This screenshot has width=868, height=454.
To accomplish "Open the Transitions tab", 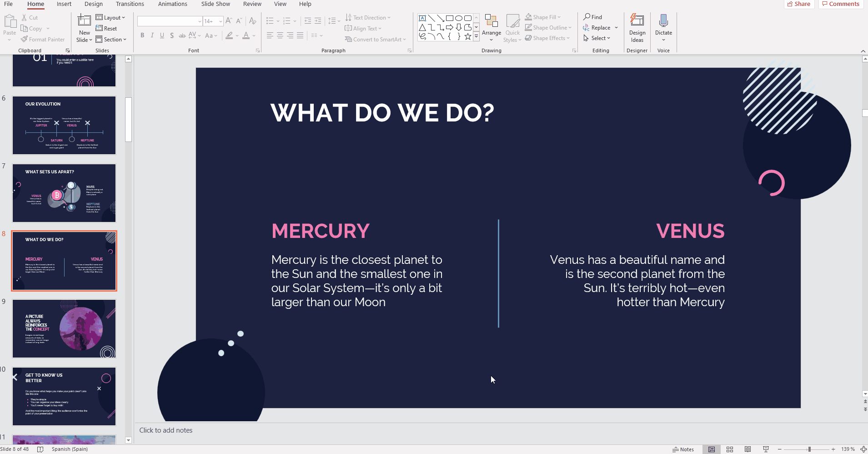I will tap(130, 4).
